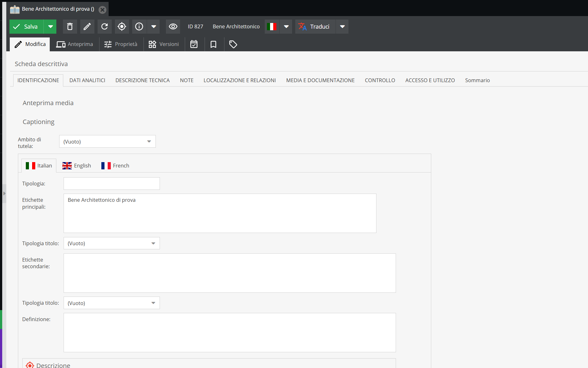Open first Tipologia titolo dropdown
Viewport: 588px width, 368px height.
(x=112, y=243)
